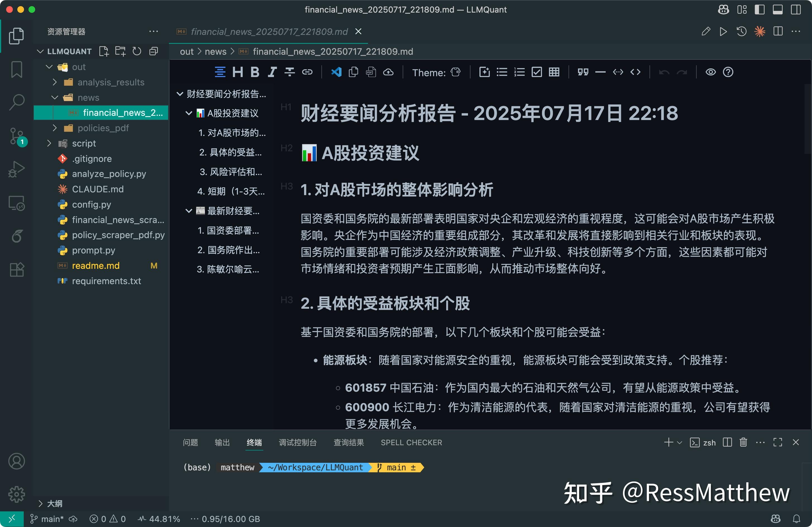Jump to outline item 3. 风险评估和...
This screenshot has height=527, width=812.
(231, 172)
